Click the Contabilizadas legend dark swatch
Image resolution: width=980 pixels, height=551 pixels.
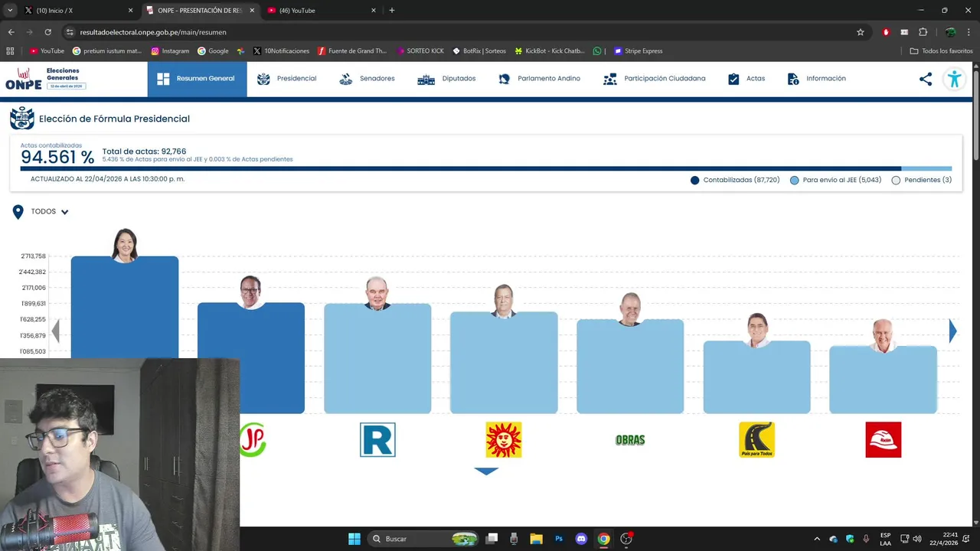pyautogui.click(x=694, y=181)
